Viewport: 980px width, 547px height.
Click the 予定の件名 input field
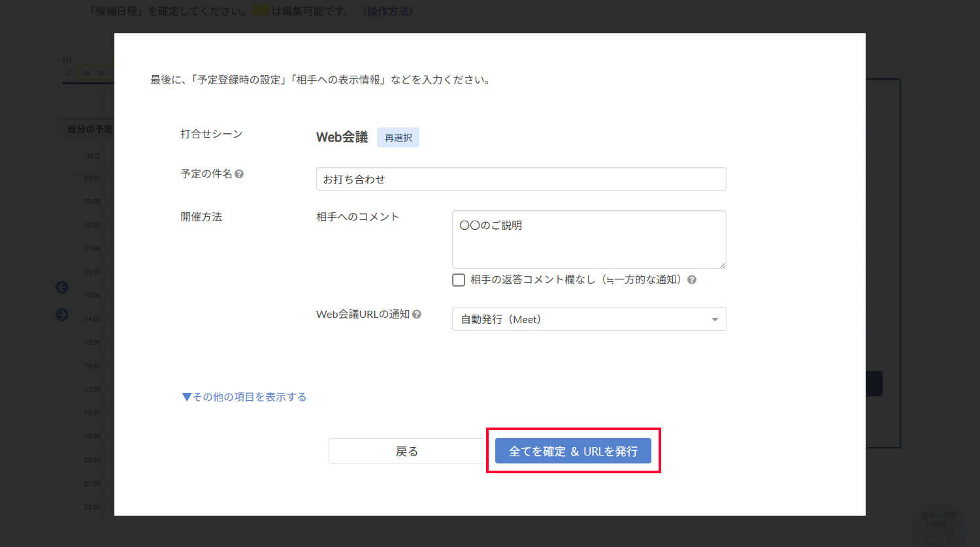(521, 179)
